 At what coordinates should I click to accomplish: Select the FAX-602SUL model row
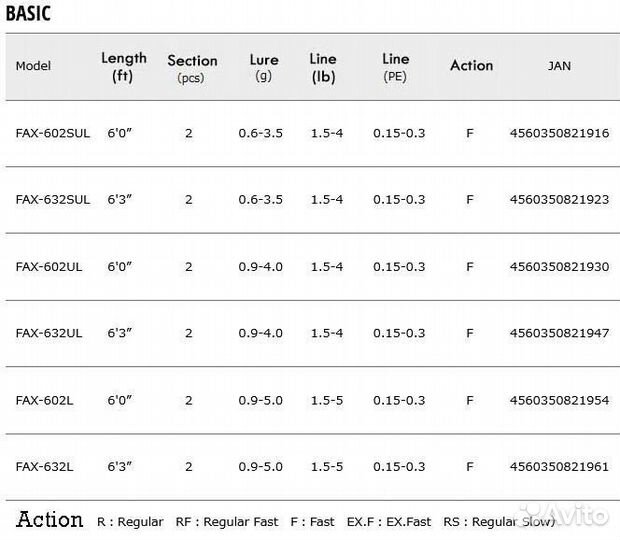(x=312, y=133)
